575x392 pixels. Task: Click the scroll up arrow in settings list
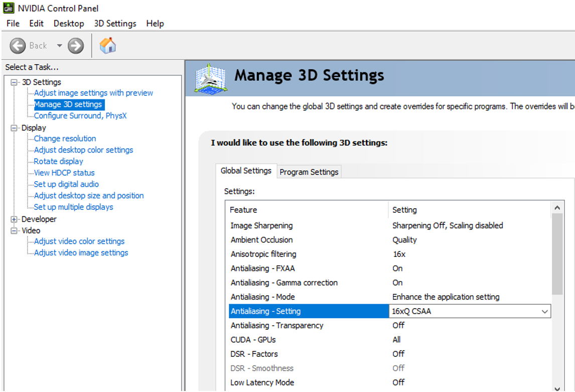pyautogui.click(x=557, y=208)
